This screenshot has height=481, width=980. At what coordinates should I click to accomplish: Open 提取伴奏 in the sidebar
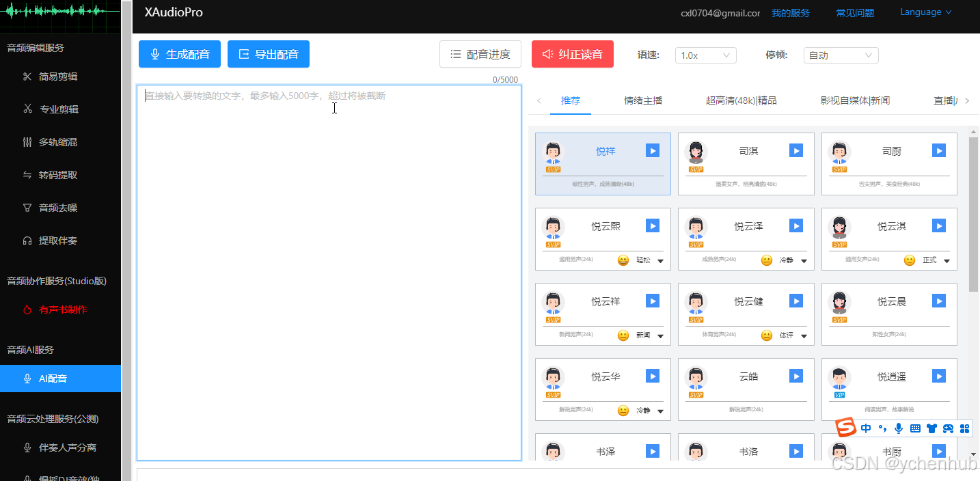tap(58, 240)
